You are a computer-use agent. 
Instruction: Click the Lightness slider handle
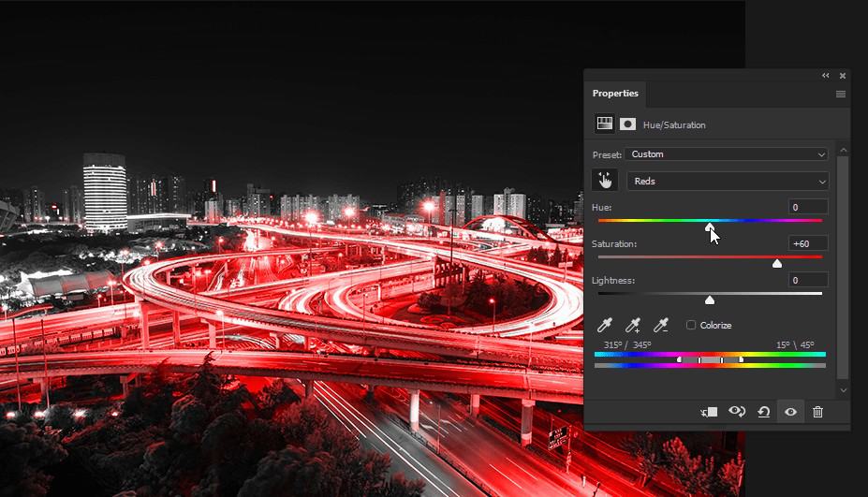point(710,300)
